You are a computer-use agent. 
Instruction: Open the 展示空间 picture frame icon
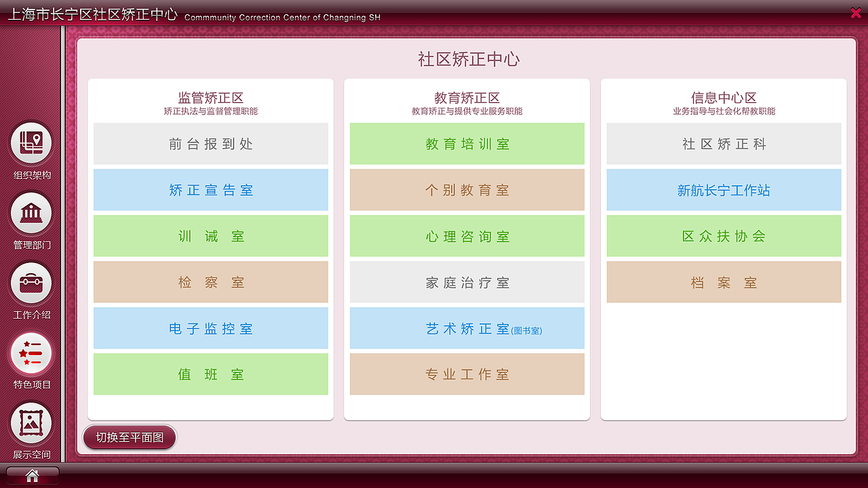click(x=31, y=423)
